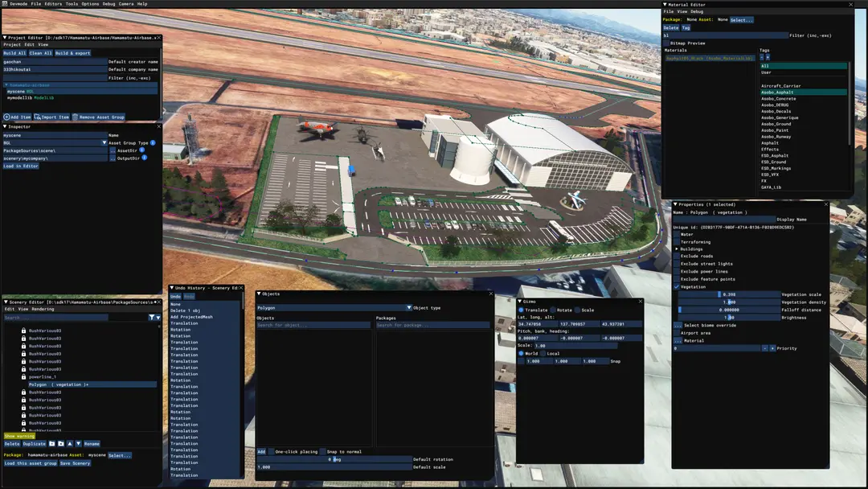Click the minus button under Tags
This screenshot has width=868, height=489.
click(762, 57)
